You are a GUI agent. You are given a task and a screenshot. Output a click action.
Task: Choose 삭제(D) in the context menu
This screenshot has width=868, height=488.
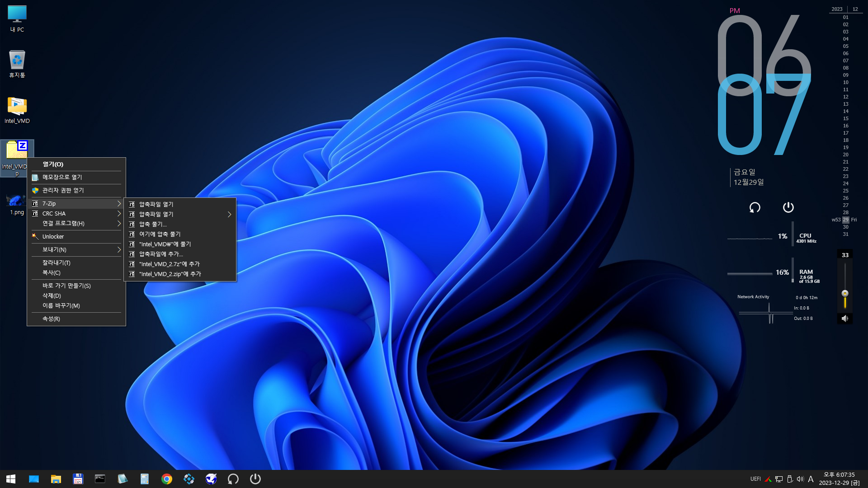tap(76, 296)
